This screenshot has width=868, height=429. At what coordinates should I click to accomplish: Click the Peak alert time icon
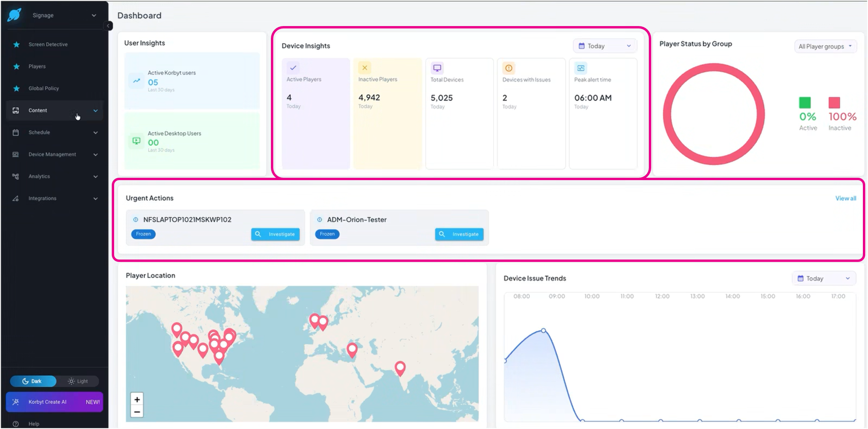click(x=581, y=68)
